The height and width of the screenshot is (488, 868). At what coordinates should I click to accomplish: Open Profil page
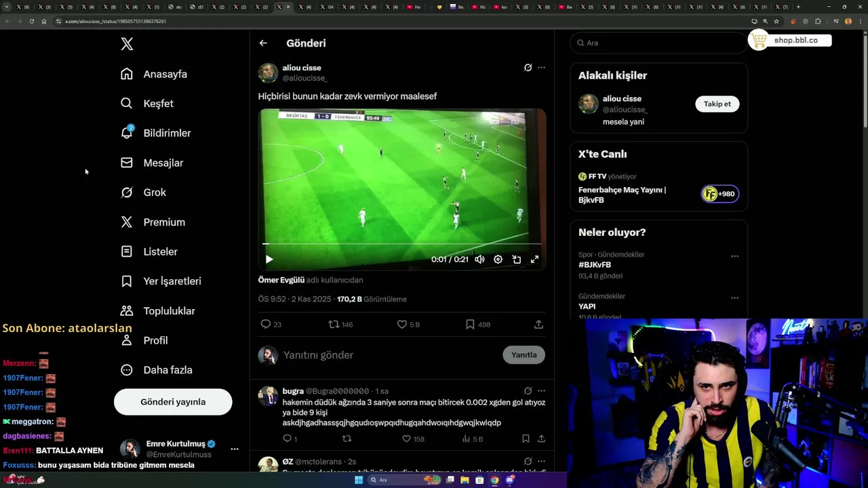[144, 340]
